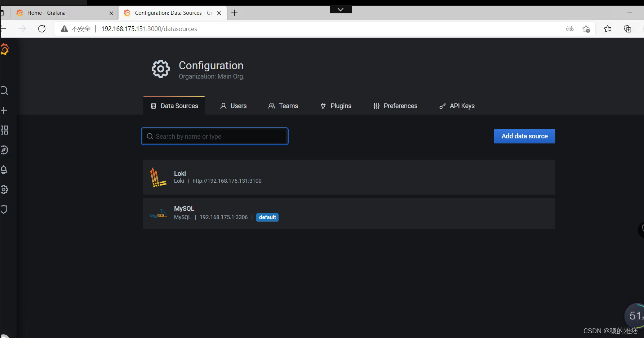This screenshot has height=338, width=644.
Task: Open Explore compass icon in sidebar
Action: pyautogui.click(x=4, y=150)
